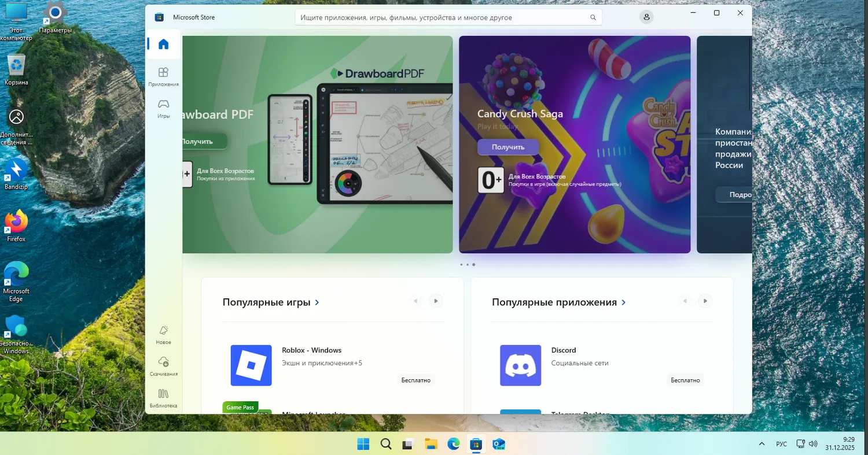
Task: Click the Edge icon in the taskbar
Action: click(454, 444)
